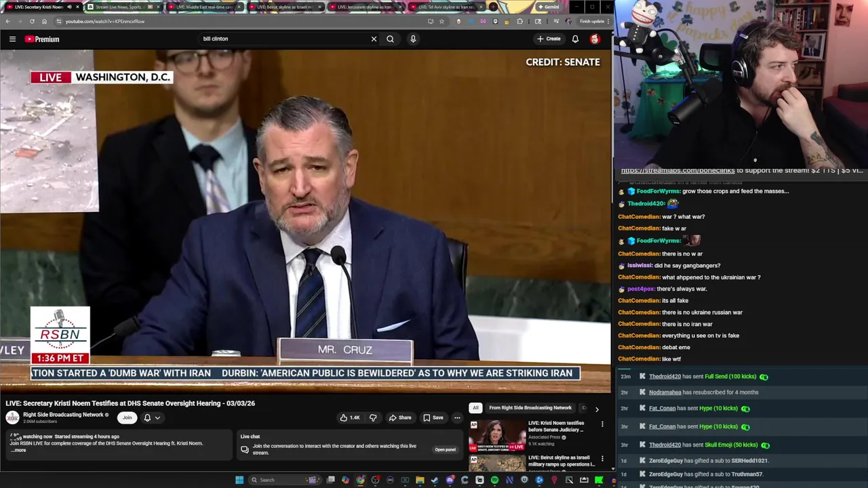Open browser home page icon

[44, 21]
